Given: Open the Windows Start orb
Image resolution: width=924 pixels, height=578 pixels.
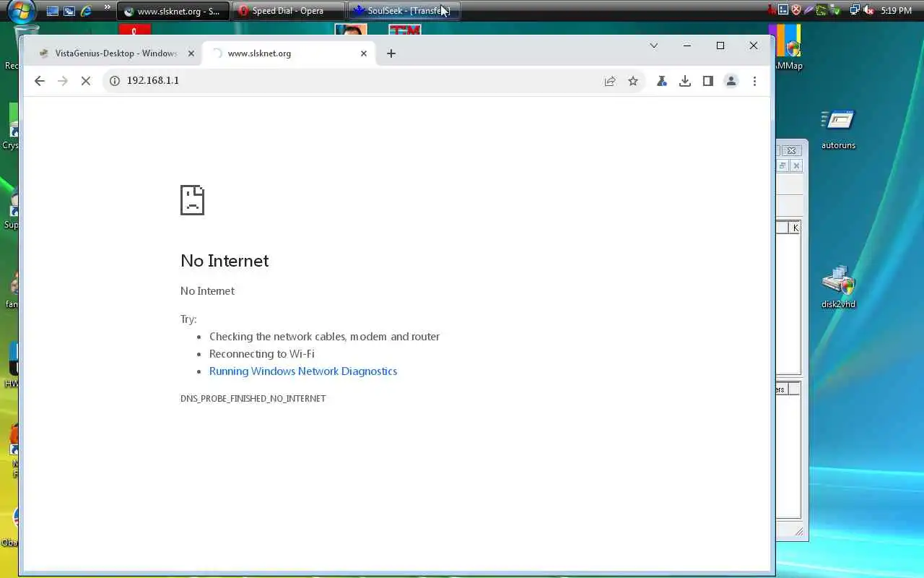Looking at the screenshot, I should 22,11.
